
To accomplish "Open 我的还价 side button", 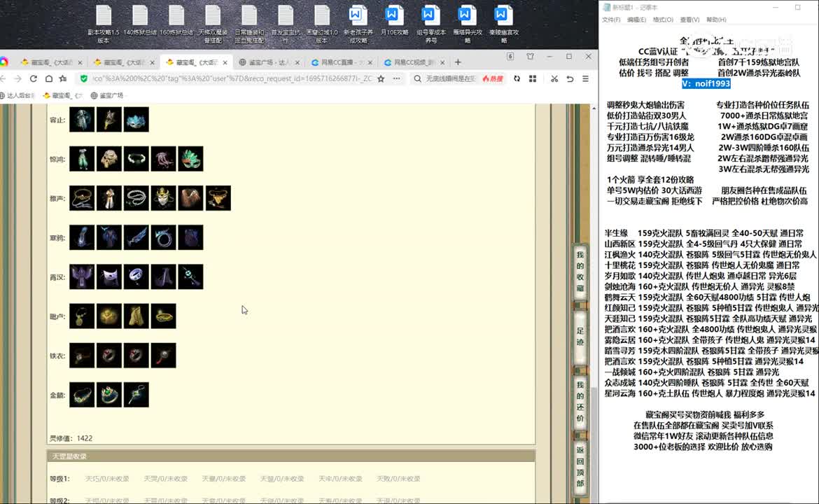I will (580, 401).
